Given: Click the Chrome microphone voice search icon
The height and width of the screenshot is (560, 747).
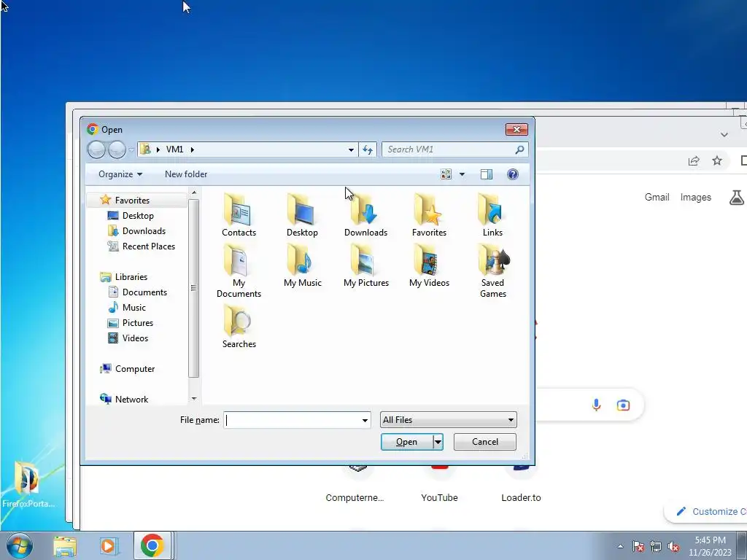Looking at the screenshot, I should (x=596, y=405).
